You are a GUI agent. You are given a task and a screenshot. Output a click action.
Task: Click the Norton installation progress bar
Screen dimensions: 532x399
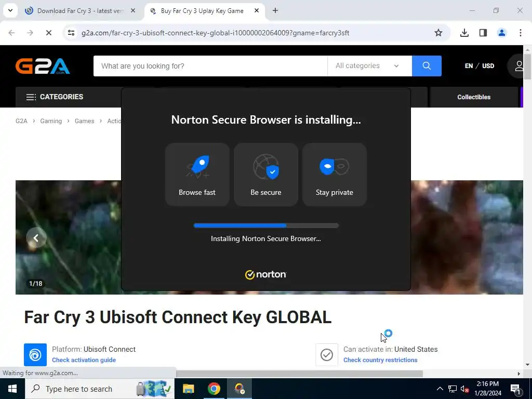click(266, 225)
